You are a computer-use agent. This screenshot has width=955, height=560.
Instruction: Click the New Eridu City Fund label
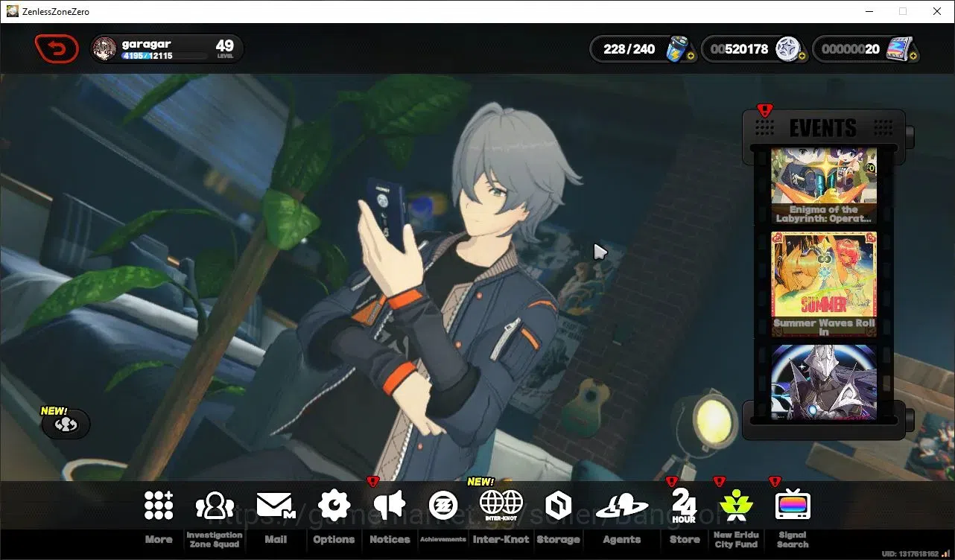tap(736, 539)
